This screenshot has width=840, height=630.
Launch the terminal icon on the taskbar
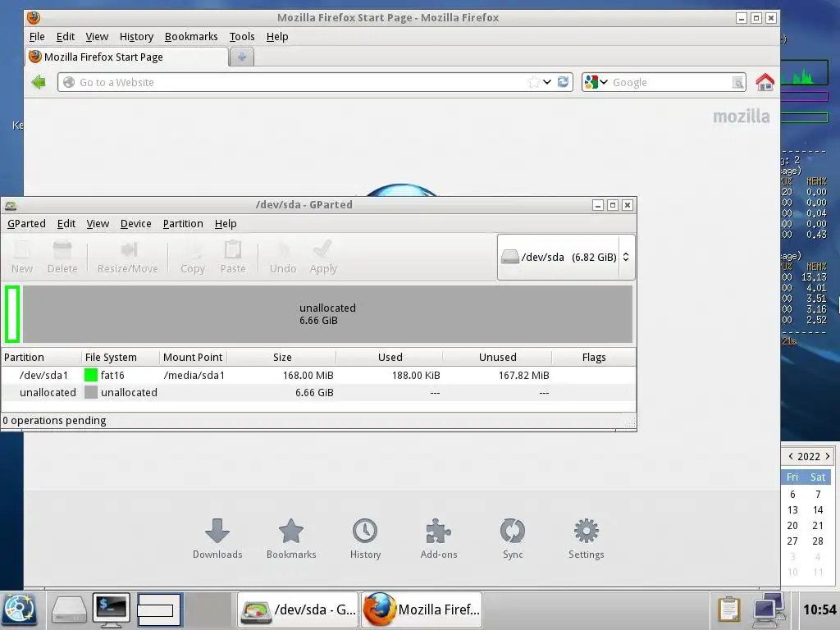coord(111,610)
